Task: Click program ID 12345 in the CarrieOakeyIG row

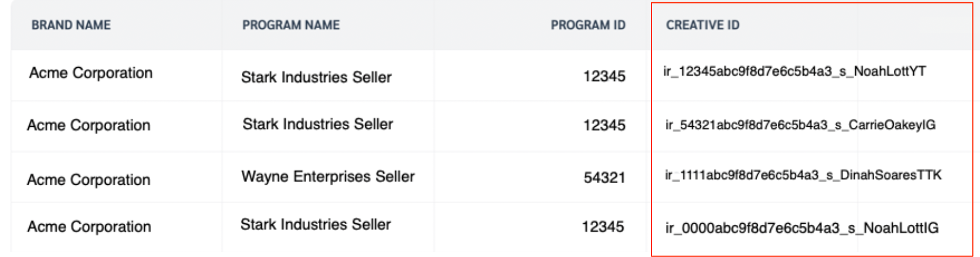Action: [604, 126]
